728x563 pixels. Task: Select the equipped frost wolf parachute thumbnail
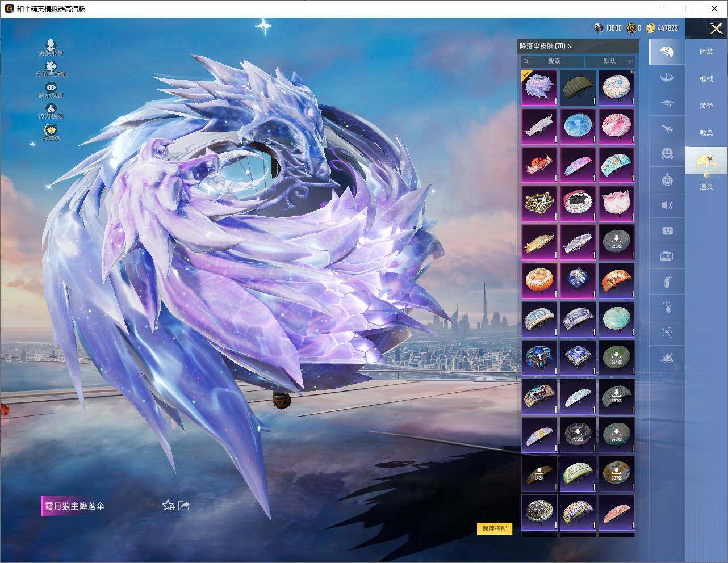[539, 87]
